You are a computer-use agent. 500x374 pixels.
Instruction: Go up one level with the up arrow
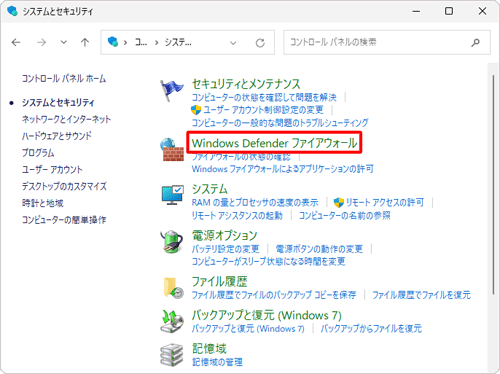[85, 42]
